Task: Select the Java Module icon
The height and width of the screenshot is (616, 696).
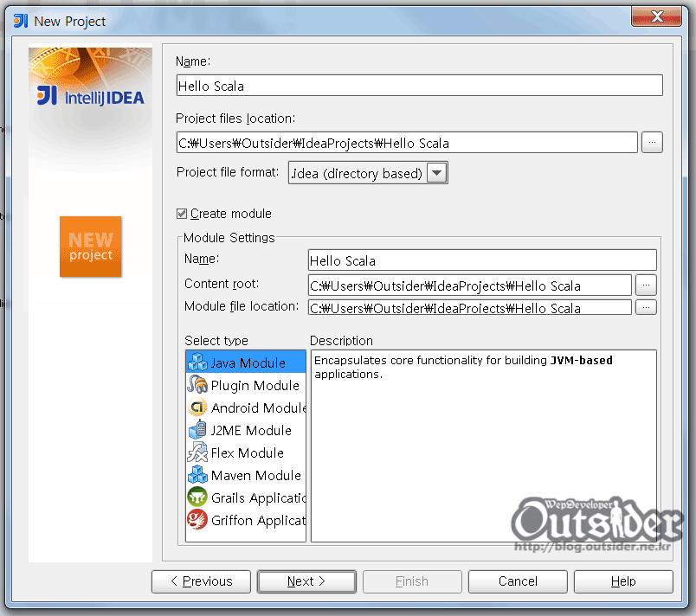Action: coord(197,362)
